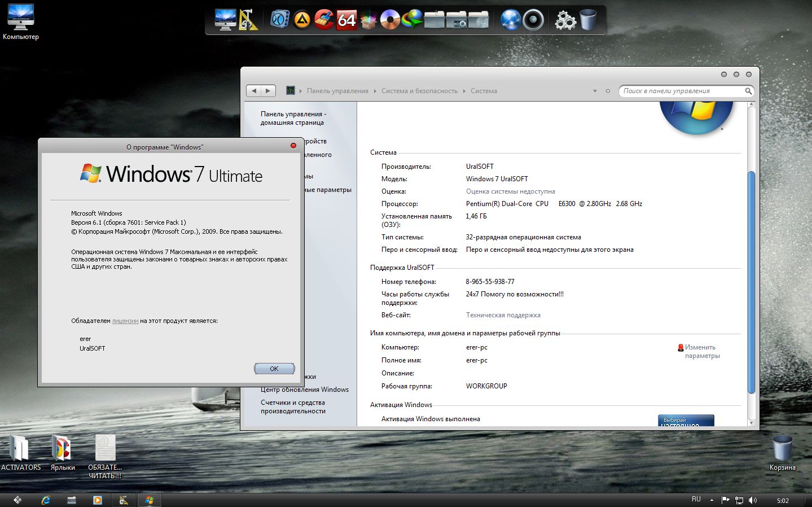Open the file explorer taskbar icon
This screenshot has width=812, height=507.
[72, 500]
